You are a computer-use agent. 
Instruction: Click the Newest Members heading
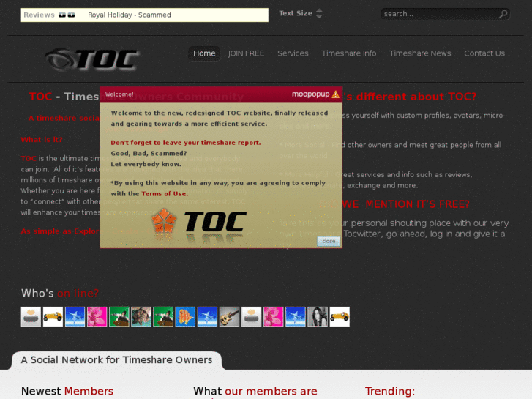pyautogui.click(x=67, y=391)
